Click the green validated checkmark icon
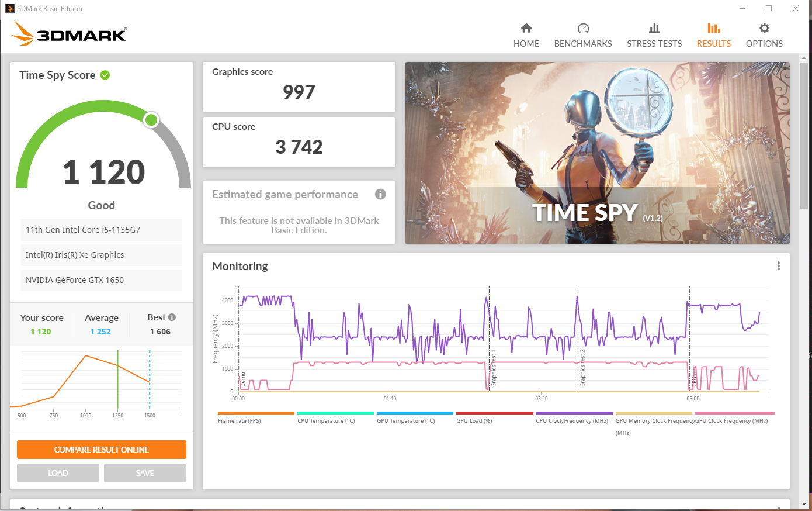Screen dimensions: 812x511 pyautogui.click(x=105, y=75)
